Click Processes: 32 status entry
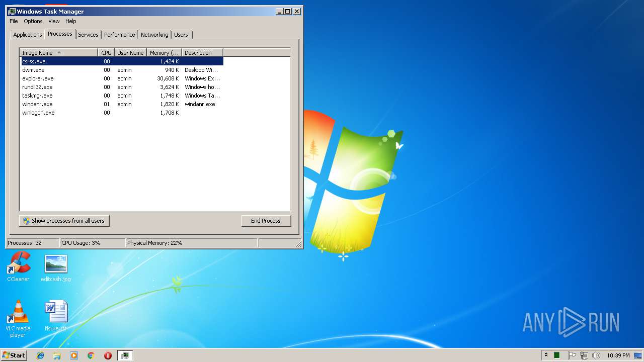Screen dimensions: 644x362 (x=33, y=243)
